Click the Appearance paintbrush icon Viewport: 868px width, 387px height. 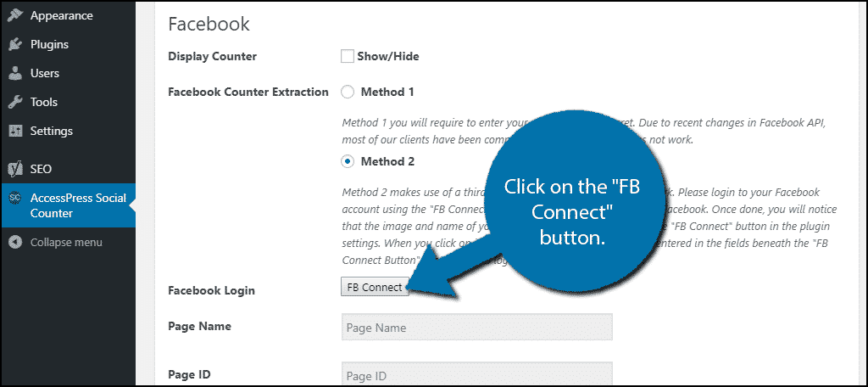[15, 15]
